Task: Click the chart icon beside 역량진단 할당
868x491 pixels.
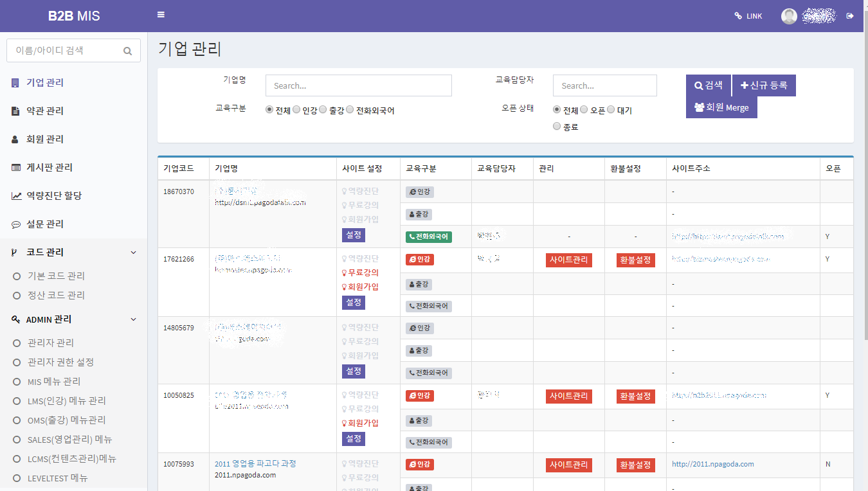Action: click(16, 195)
